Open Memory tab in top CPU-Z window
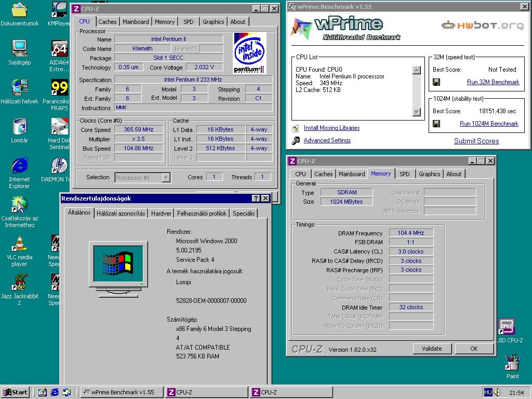This screenshot has width=532, height=399. click(165, 22)
